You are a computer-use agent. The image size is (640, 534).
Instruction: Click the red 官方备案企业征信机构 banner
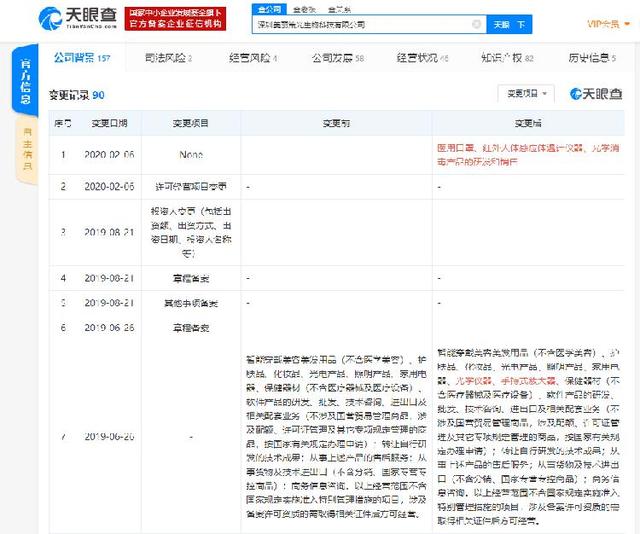click(x=175, y=19)
